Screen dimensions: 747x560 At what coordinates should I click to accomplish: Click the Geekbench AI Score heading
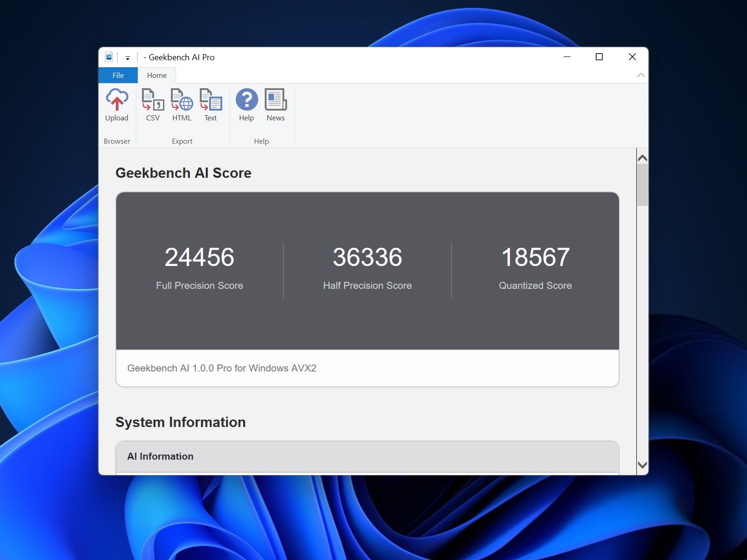pyautogui.click(x=183, y=173)
